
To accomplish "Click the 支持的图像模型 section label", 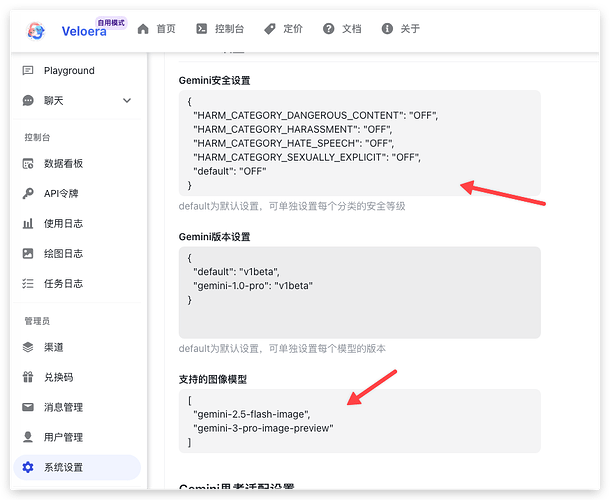I will [213, 379].
